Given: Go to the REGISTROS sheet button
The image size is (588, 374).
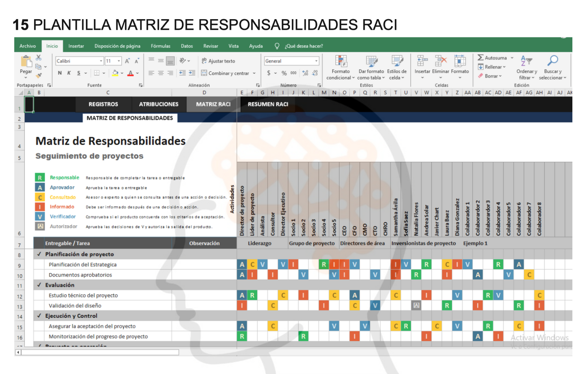Looking at the screenshot, I should [x=103, y=104].
